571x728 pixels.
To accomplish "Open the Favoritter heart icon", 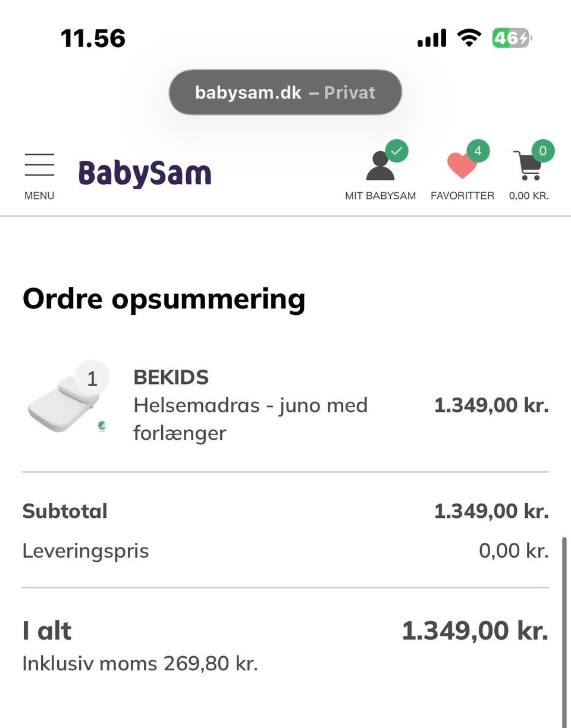I will point(462,166).
